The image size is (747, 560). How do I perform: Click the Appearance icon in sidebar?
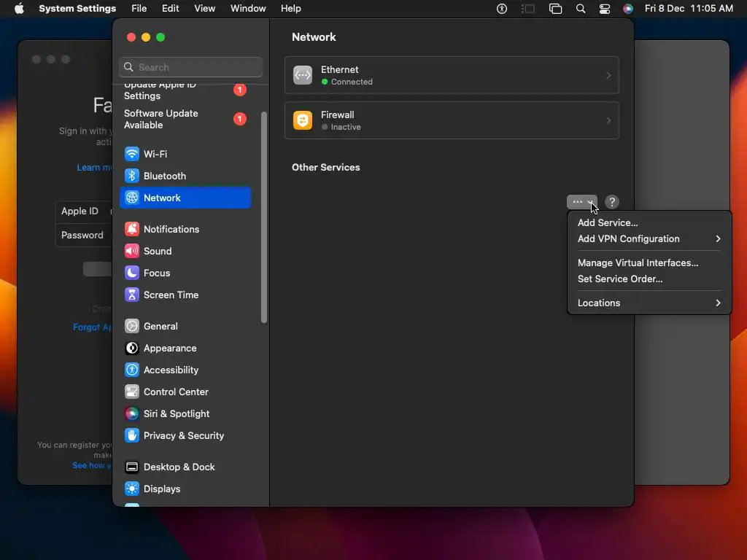click(132, 348)
